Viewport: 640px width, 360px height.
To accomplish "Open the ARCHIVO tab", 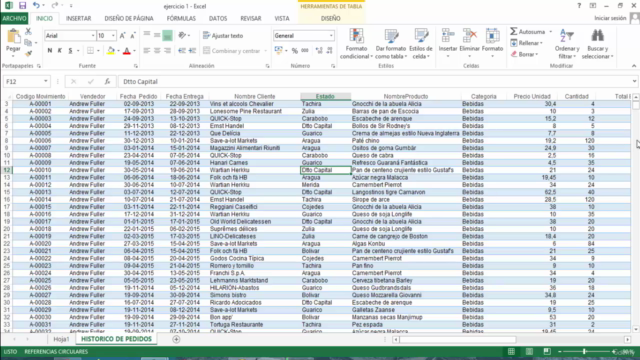I will coord(14,18).
